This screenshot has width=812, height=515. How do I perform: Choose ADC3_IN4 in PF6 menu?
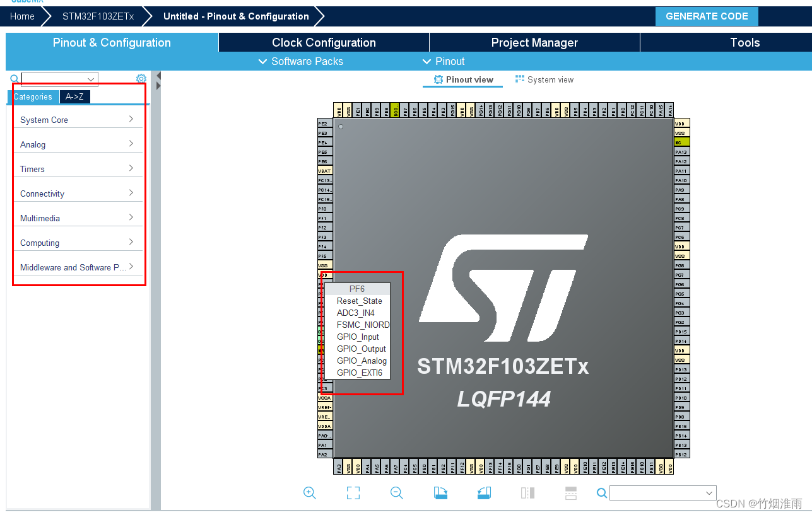pyautogui.click(x=355, y=313)
